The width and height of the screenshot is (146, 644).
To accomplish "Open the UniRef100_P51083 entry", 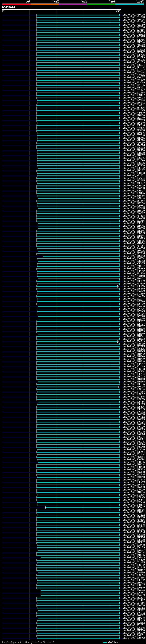I will coord(134,63).
